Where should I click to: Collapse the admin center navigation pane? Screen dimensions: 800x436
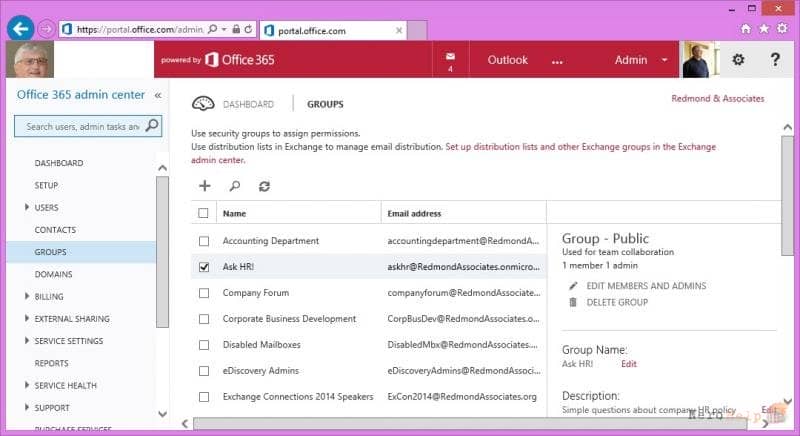click(x=158, y=95)
